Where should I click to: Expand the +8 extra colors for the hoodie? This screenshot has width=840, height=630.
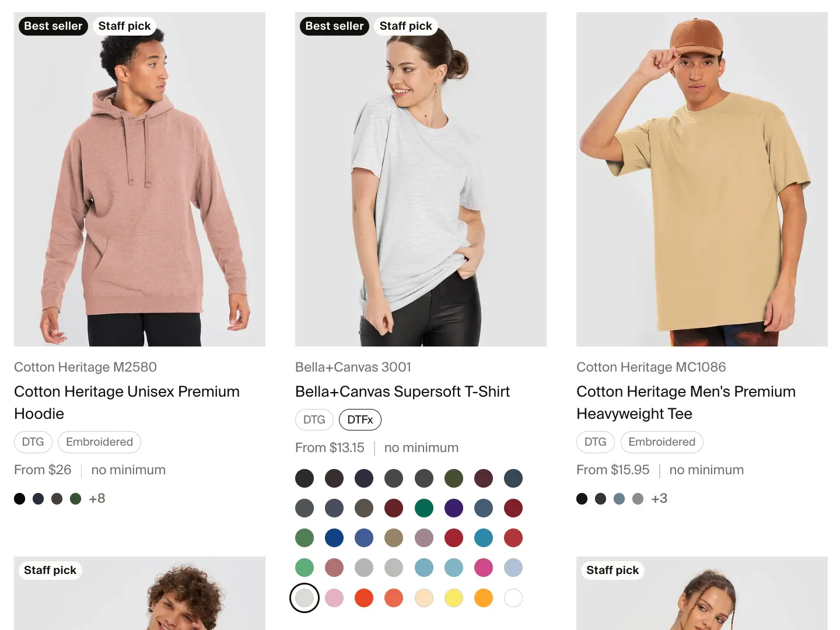coord(97,498)
